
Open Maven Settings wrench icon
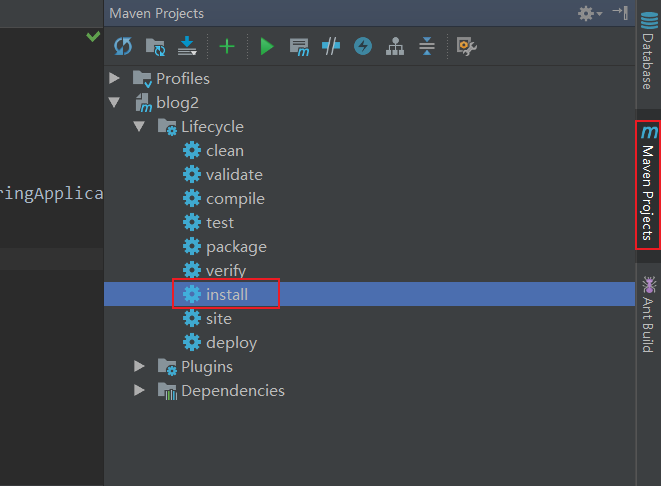[467, 46]
